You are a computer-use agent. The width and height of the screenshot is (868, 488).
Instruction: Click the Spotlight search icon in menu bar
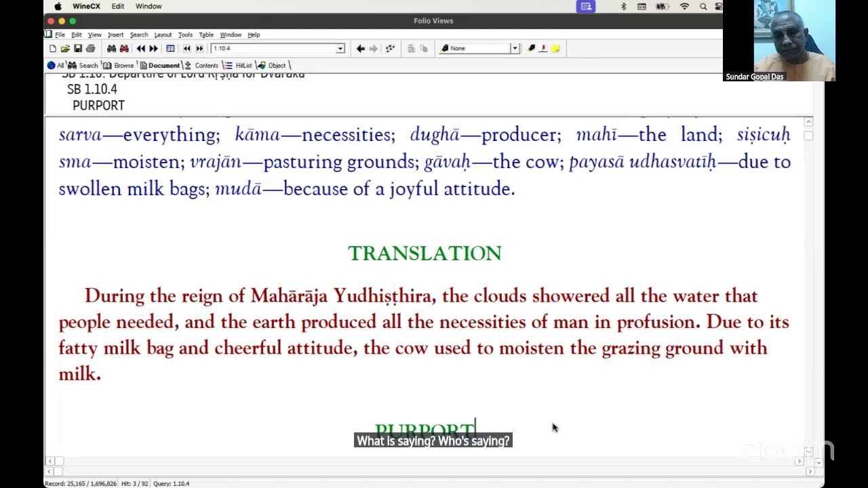[x=703, y=6]
